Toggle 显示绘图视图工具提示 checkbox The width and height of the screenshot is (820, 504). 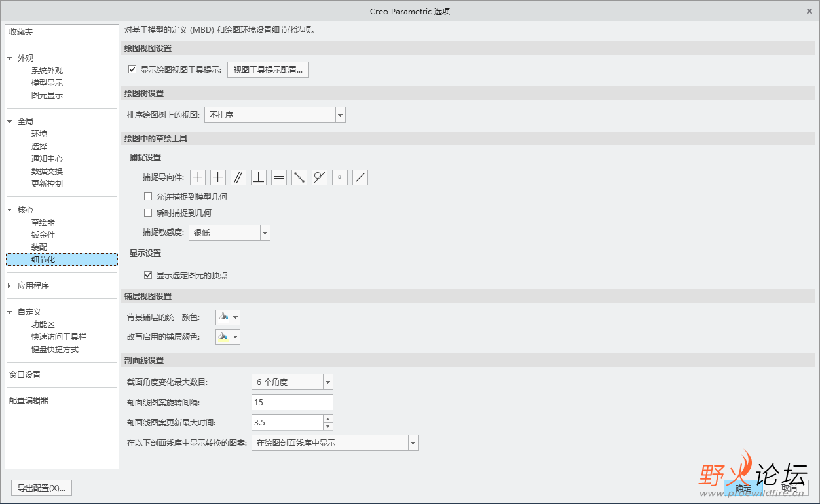(x=132, y=70)
